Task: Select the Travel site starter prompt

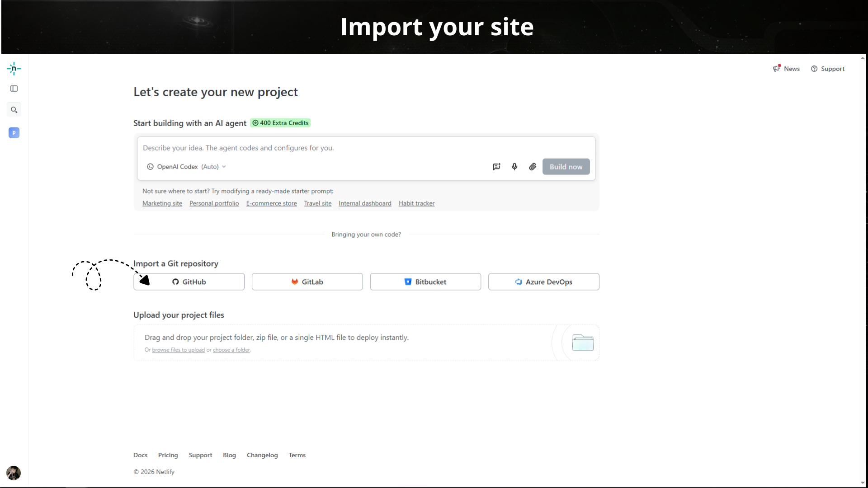Action: 318,203
